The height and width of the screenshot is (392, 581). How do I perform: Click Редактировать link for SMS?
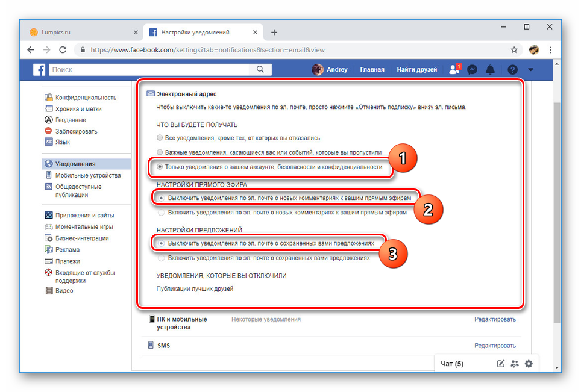point(495,346)
